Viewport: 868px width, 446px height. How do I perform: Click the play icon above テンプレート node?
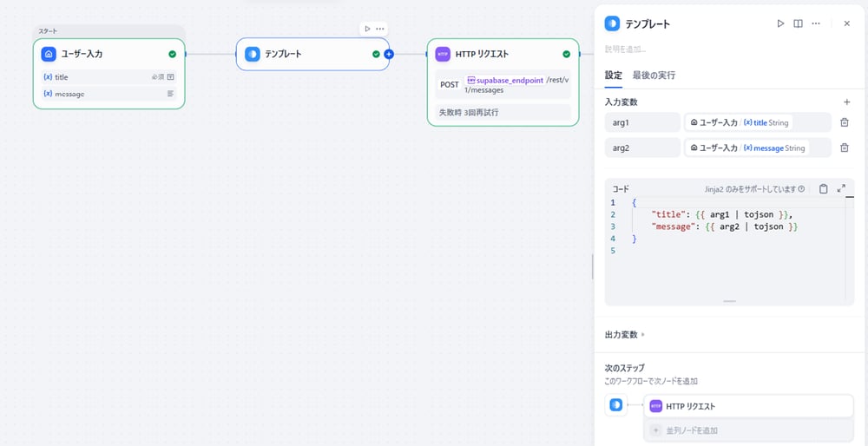pyautogui.click(x=368, y=29)
